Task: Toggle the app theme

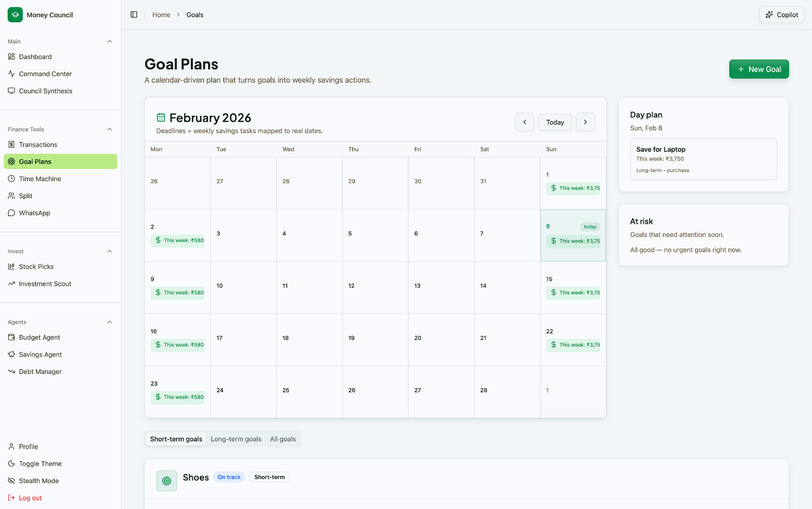Action: 40,464
